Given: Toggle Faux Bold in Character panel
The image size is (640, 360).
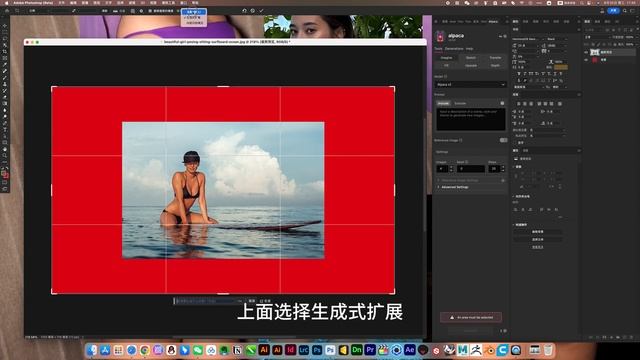Looking at the screenshot, I should tap(519, 74).
